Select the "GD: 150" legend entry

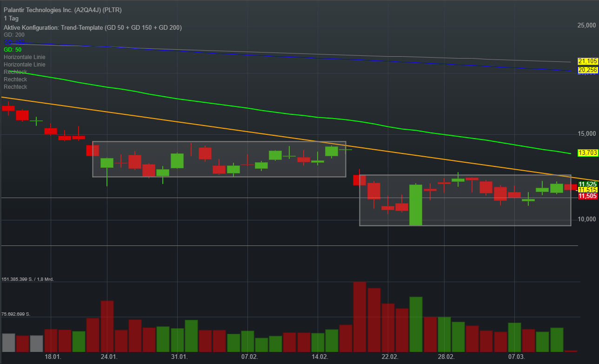click(13, 42)
